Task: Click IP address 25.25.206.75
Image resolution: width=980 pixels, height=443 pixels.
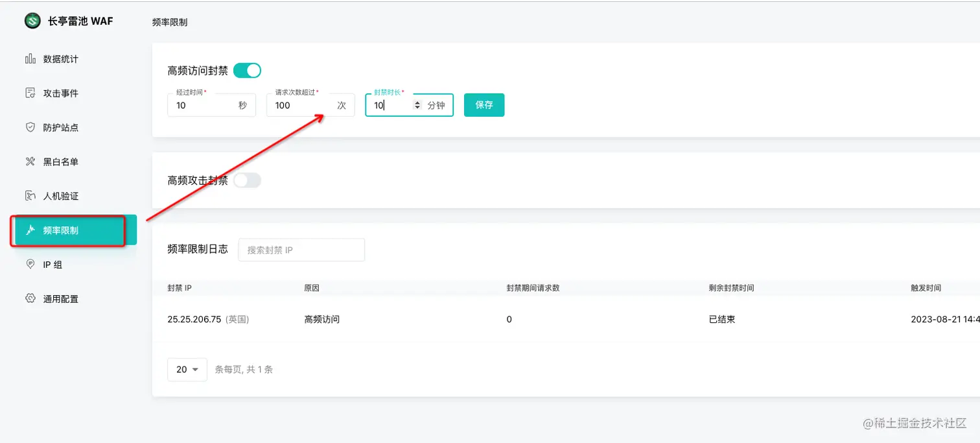Action: point(194,320)
